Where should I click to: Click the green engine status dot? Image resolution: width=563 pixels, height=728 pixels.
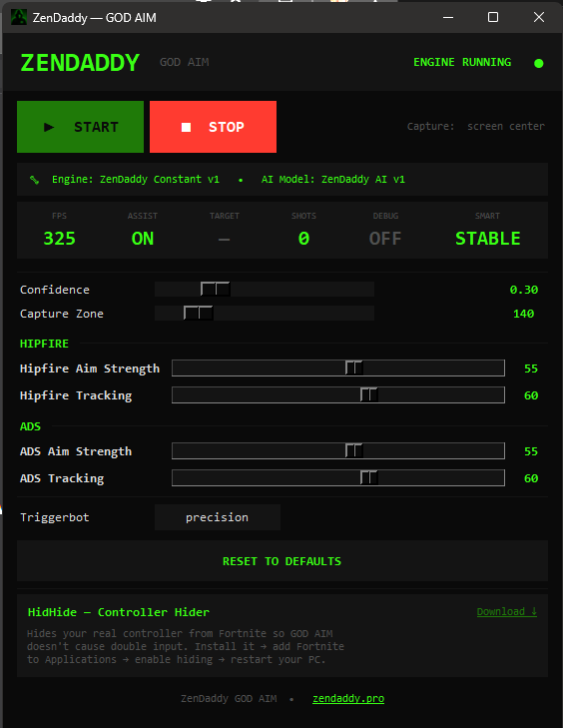538,63
